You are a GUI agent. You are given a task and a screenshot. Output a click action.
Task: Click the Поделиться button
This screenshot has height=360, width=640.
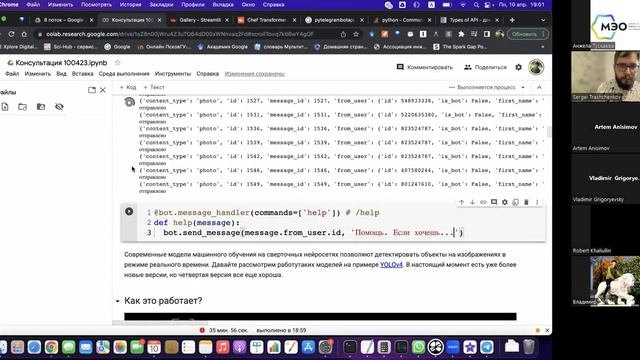click(x=485, y=67)
